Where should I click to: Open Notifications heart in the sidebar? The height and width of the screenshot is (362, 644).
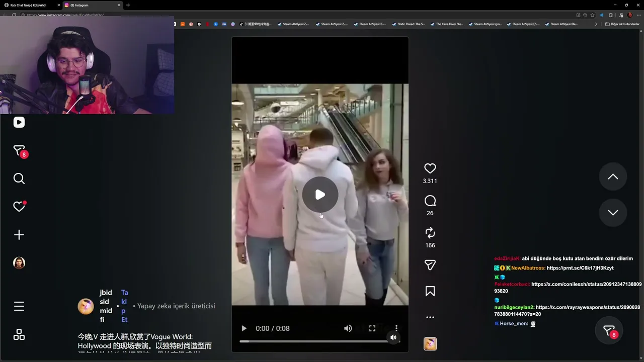click(19, 207)
